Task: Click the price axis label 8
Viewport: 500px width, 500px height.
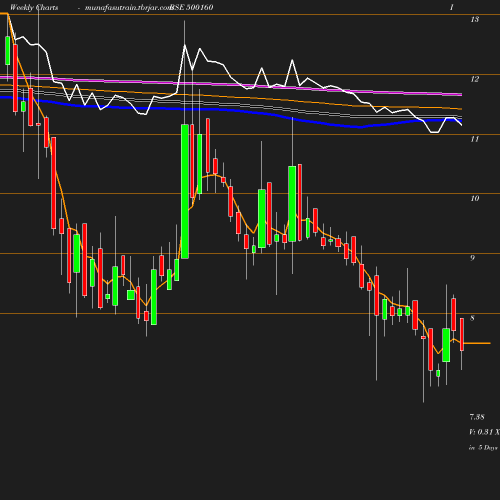Action: click(x=472, y=318)
